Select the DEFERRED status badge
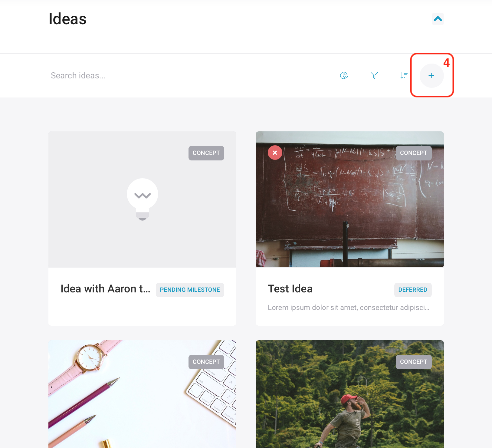 pos(413,290)
